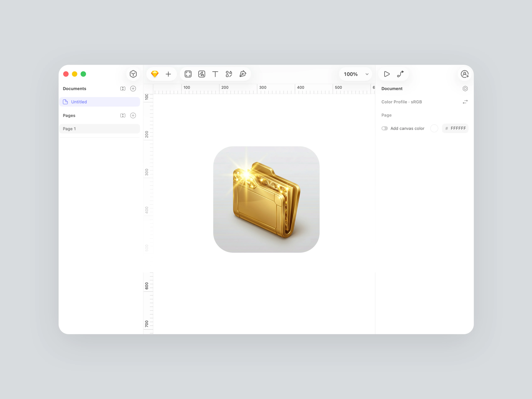Screen dimensions: 532x399
Task: Select the freehand pencil tool icon
Action: coord(202,74)
